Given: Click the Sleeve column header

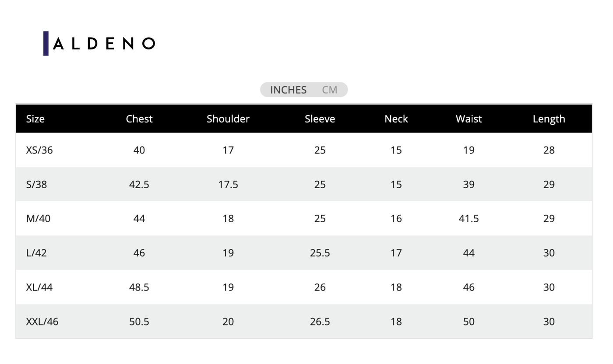Looking at the screenshot, I should [320, 119].
